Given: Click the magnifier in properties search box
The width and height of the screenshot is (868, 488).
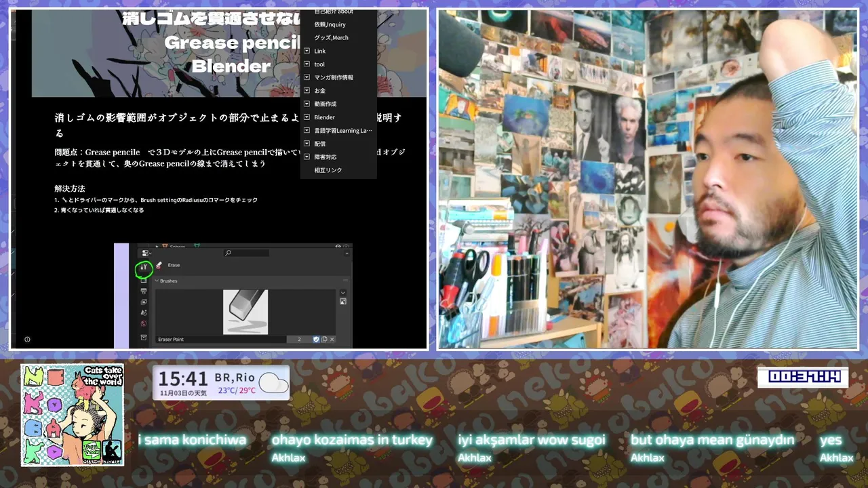Looking at the screenshot, I should click(x=228, y=253).
